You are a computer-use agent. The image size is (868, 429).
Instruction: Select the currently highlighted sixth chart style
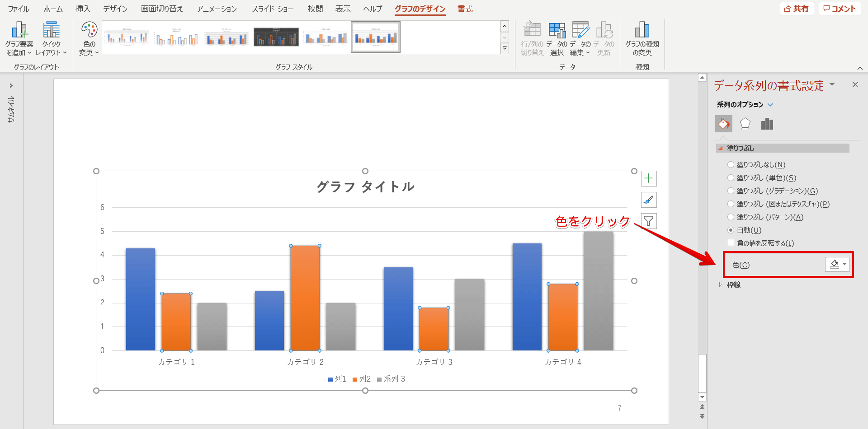(x=376, y=37)
